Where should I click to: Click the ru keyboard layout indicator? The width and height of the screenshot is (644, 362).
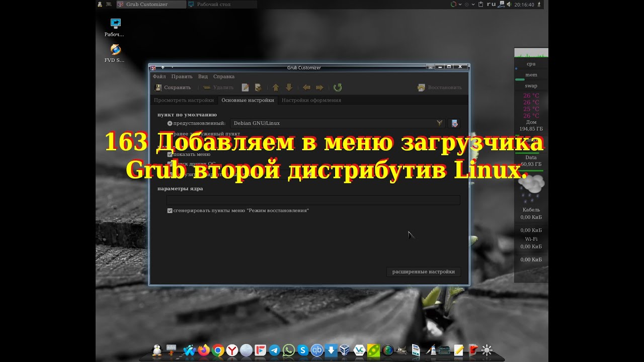coord(491,4)
